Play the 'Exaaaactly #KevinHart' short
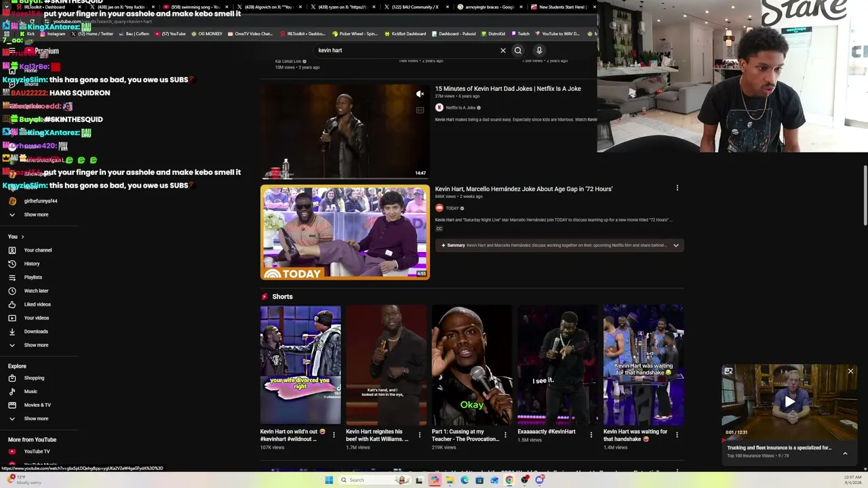868x488 pixels. (x=558, y=365)
